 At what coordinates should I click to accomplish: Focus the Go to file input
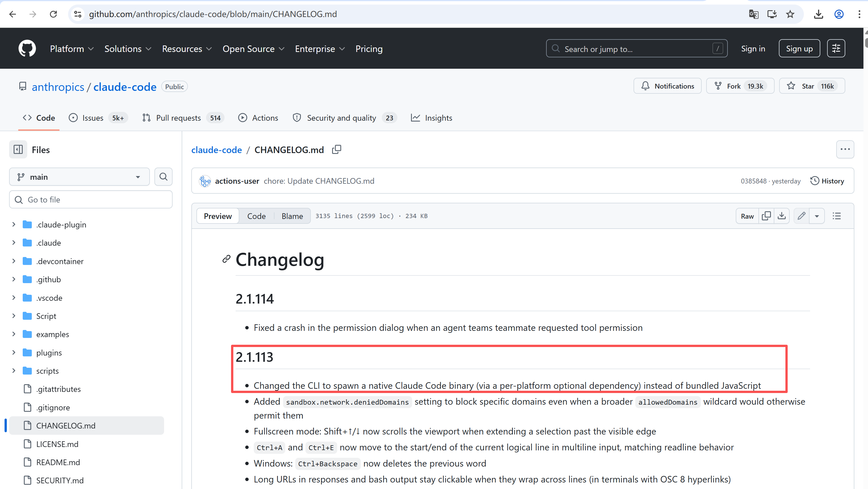pos(91,199)
